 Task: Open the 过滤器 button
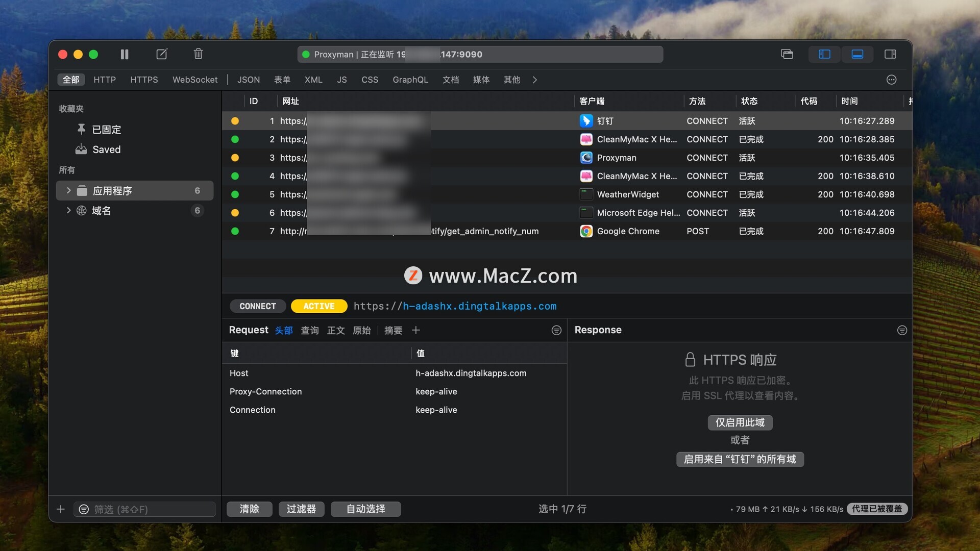[x=301, y=509]
